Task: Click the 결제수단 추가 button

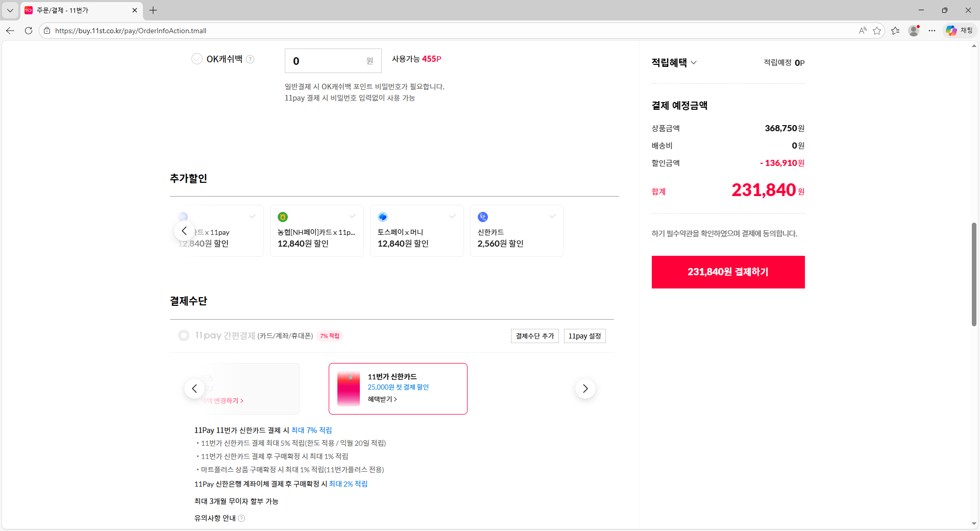Action: [x=534, y=336]
